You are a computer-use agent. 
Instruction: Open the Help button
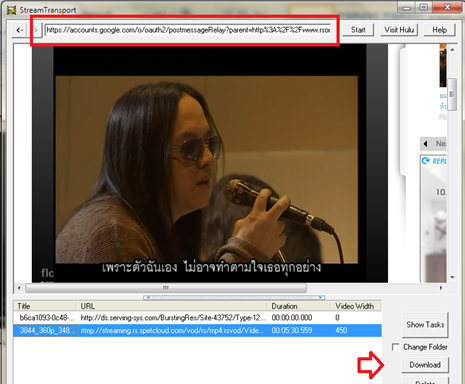click(439, 30)
